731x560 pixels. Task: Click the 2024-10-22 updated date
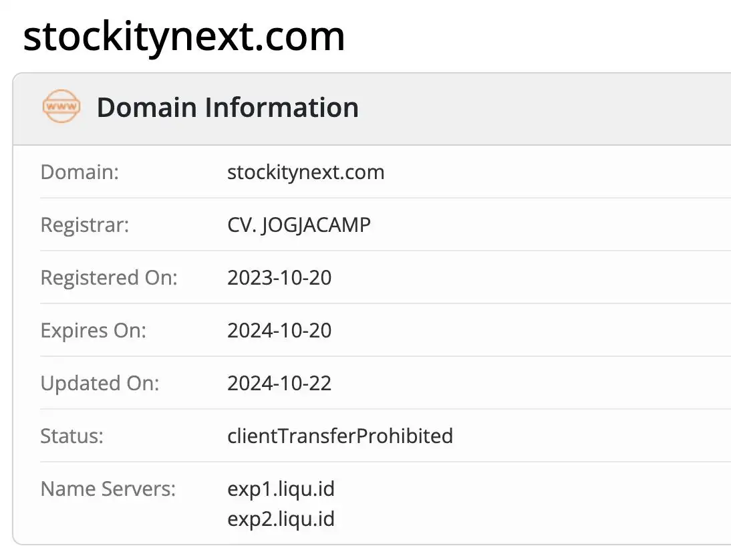click(x=279, y=383)
